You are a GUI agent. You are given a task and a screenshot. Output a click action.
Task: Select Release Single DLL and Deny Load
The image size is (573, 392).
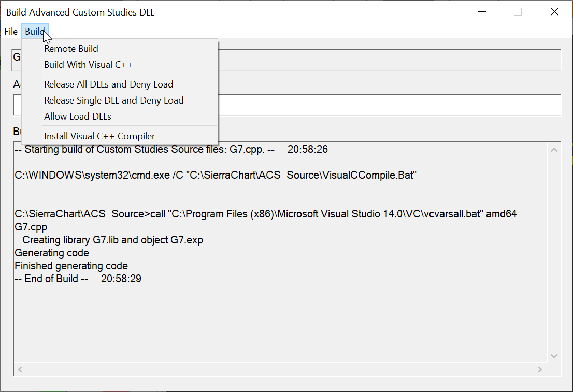coord(113,100)
